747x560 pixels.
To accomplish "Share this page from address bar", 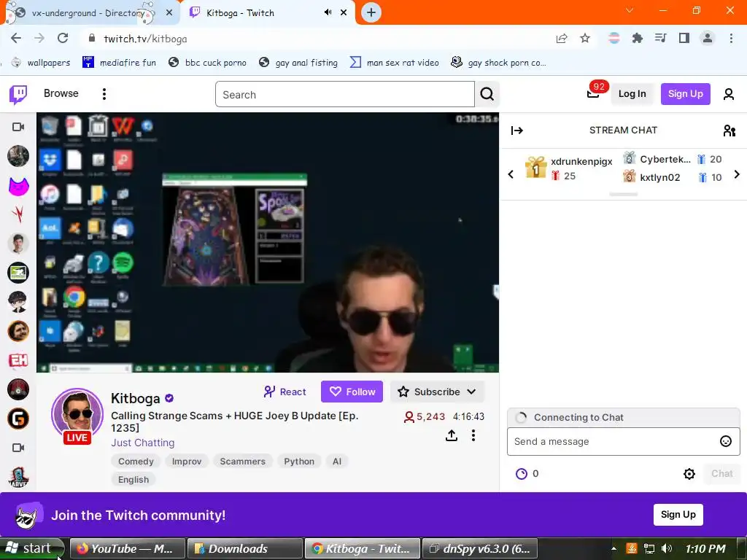I will (x=562, y=39).
